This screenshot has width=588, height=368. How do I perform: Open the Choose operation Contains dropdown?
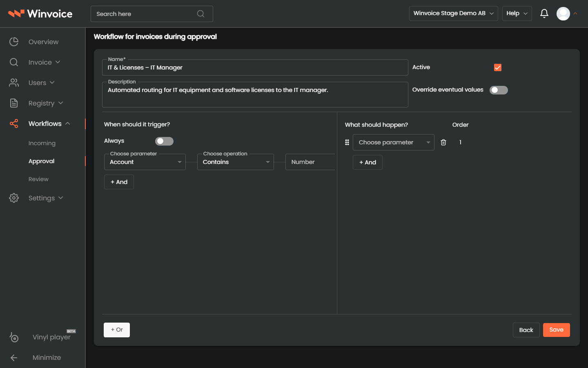point(236,162)
